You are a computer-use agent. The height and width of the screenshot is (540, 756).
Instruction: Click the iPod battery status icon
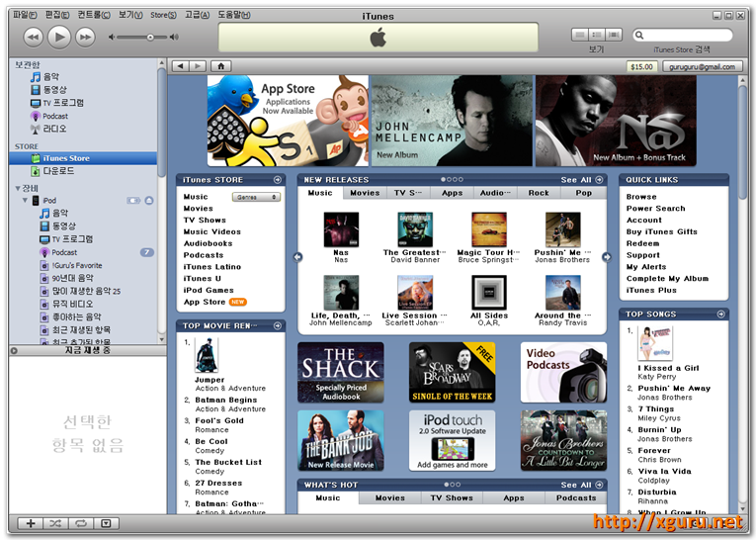tap(133, 200)
